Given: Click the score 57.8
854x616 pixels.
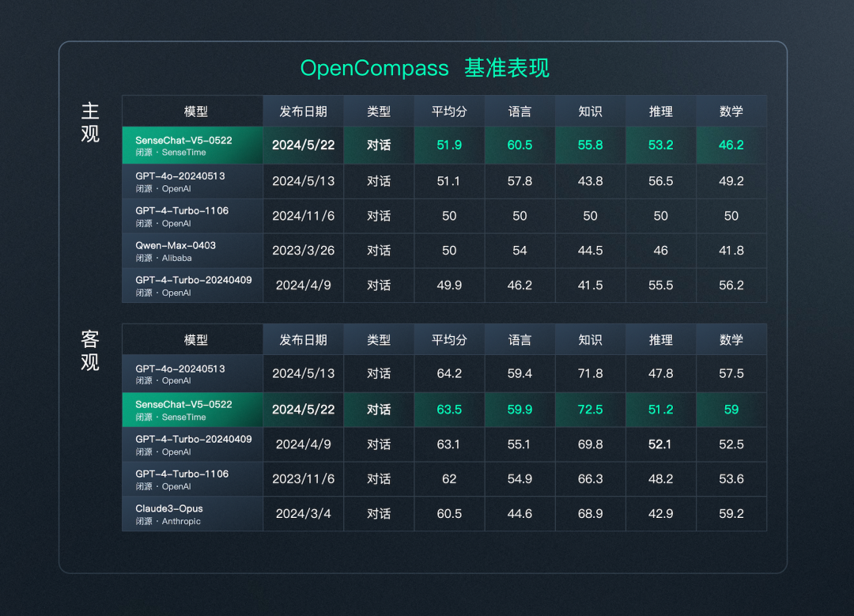Looking at the screenshot, I should (x=520, y=181).
